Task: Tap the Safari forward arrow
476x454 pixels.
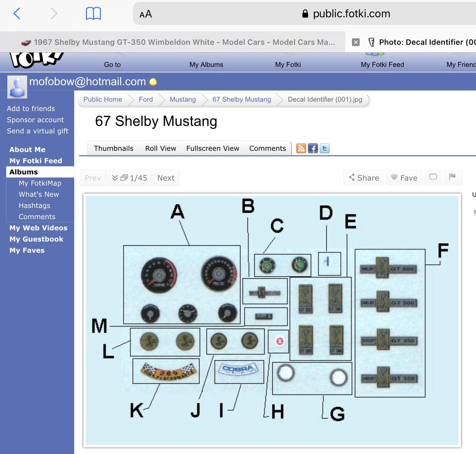Action: pos(54,13)
